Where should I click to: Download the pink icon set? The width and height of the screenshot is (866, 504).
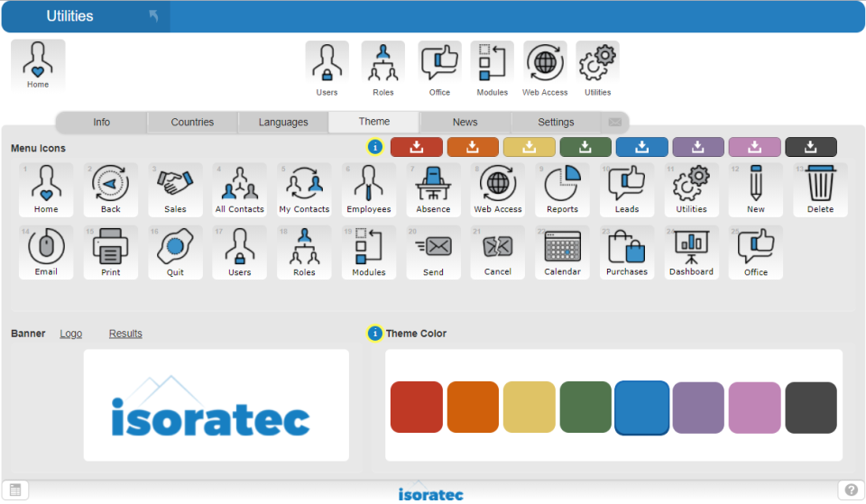[x=754, y=147]
